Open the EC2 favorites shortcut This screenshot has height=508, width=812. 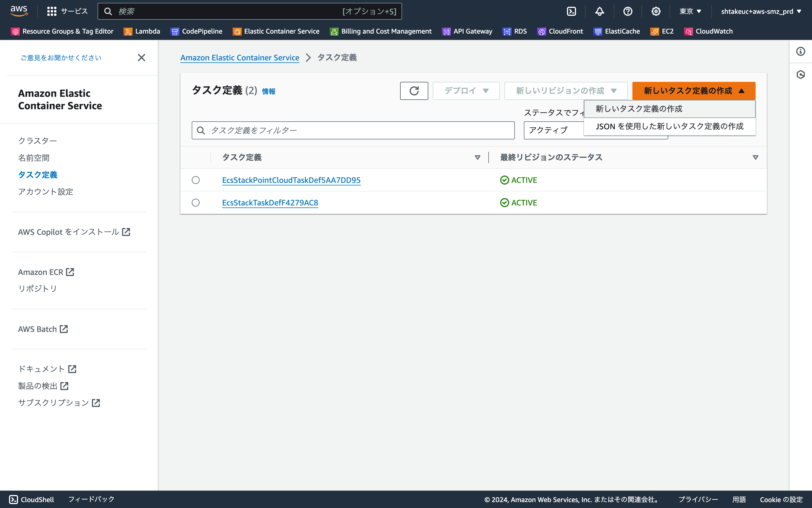pos(662,31)
